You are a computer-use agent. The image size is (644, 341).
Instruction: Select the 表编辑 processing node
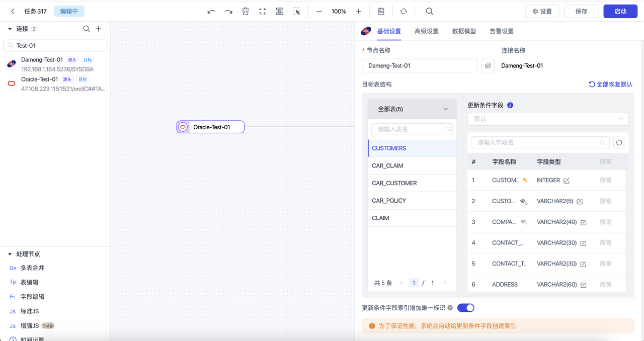pos(29,283)
